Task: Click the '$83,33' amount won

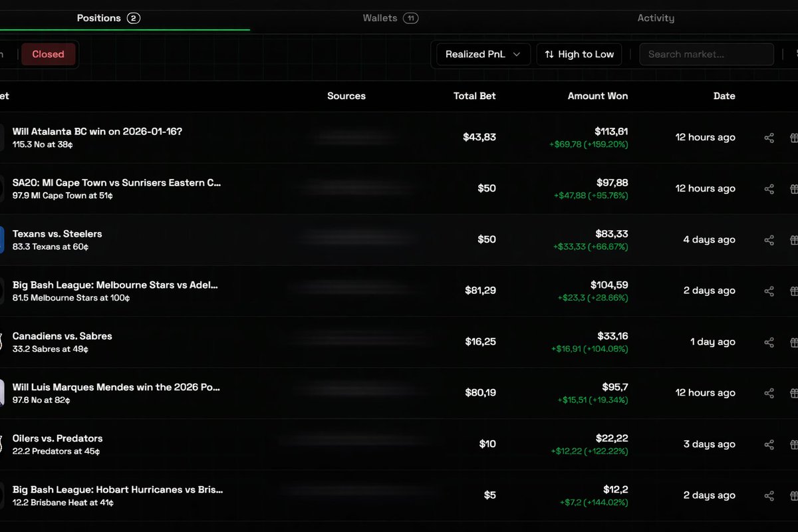Action: pyautogui.click(x=612, y=234)
